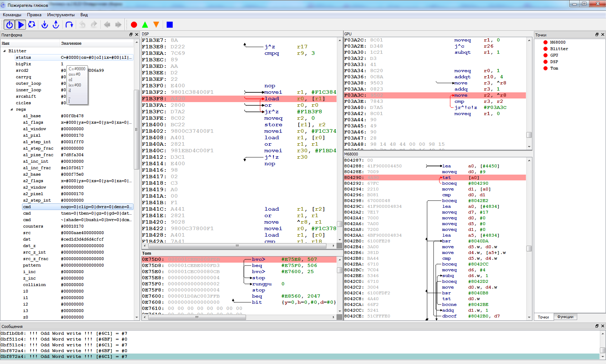Image resolution: width=606 pixels, height=364 pixels.
Task: Switch to the Функции tab
Action: pos(565,317)
